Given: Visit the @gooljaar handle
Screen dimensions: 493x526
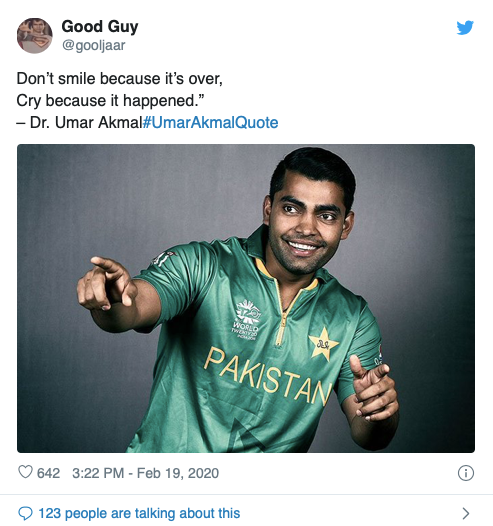Looking at the screenshot, I should [94, 45].
